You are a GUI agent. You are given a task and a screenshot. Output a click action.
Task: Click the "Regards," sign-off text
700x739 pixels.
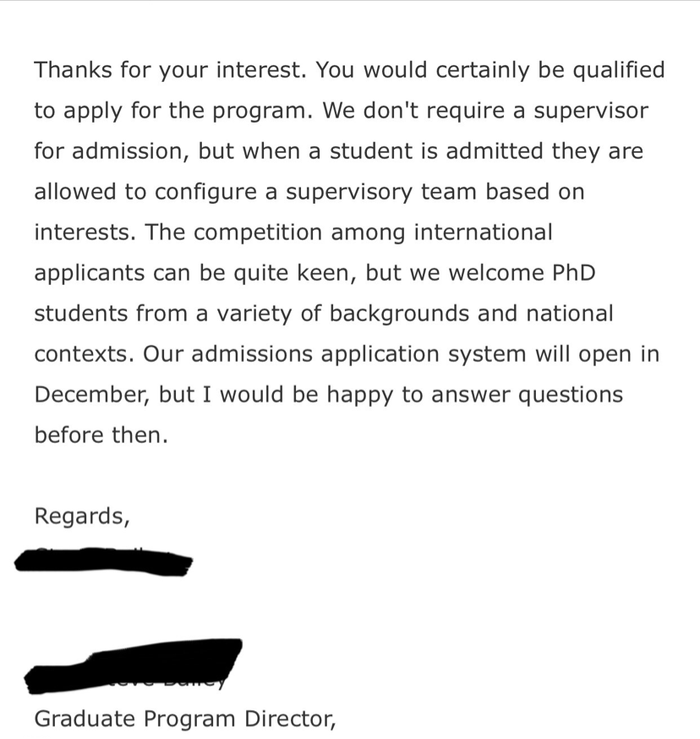(x=82, y=516)
